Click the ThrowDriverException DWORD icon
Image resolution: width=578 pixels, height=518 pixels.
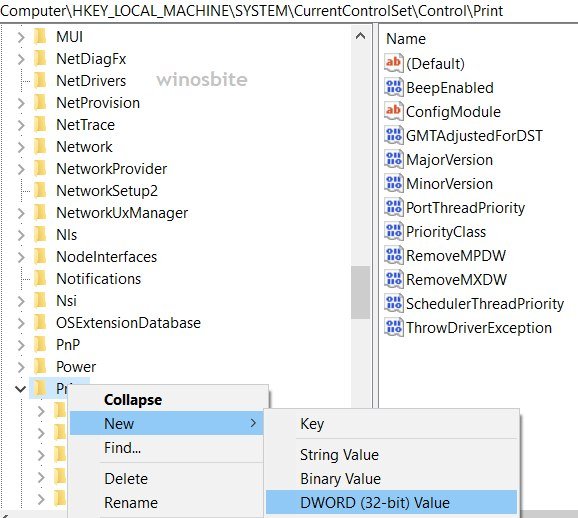pyautogui.click(x=393, y=328)
